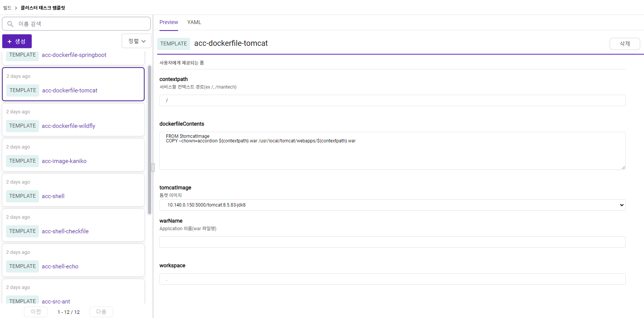Viewport: 644px width, 318px height.
Task: Open the acc-shell-echo template
Action: (x=60, y=266)
